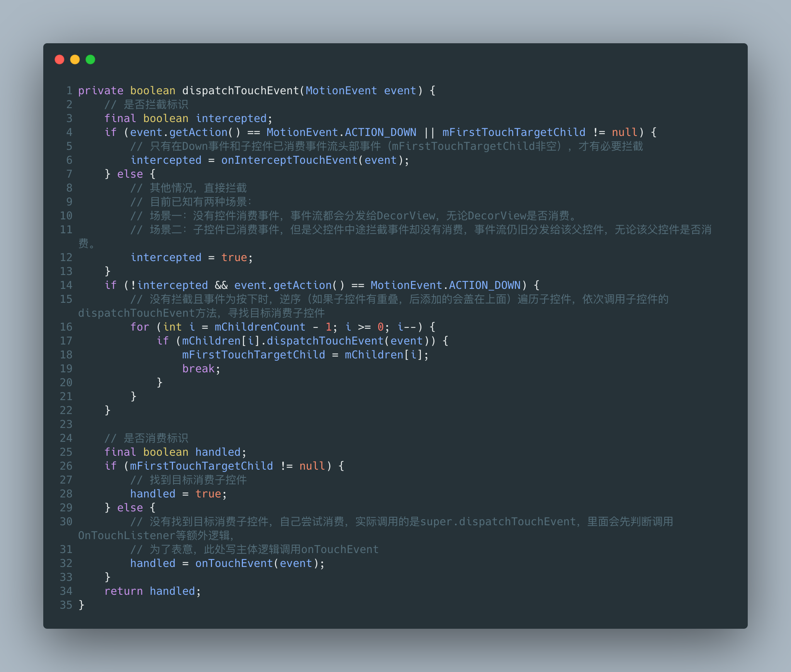Viewport: 791px width, 672px height.
Task: Click the 'break' keyword on line 19
Action: (198, 369)
